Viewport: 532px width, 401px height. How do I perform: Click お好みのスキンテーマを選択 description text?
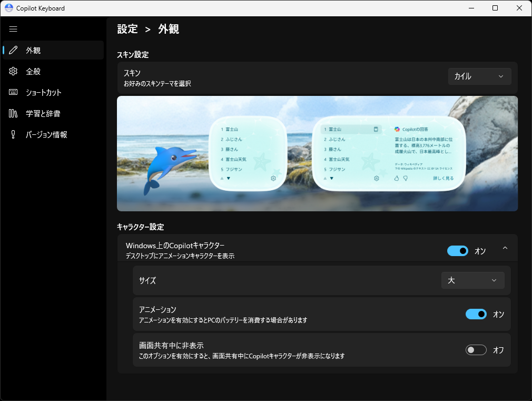point(157,84)
